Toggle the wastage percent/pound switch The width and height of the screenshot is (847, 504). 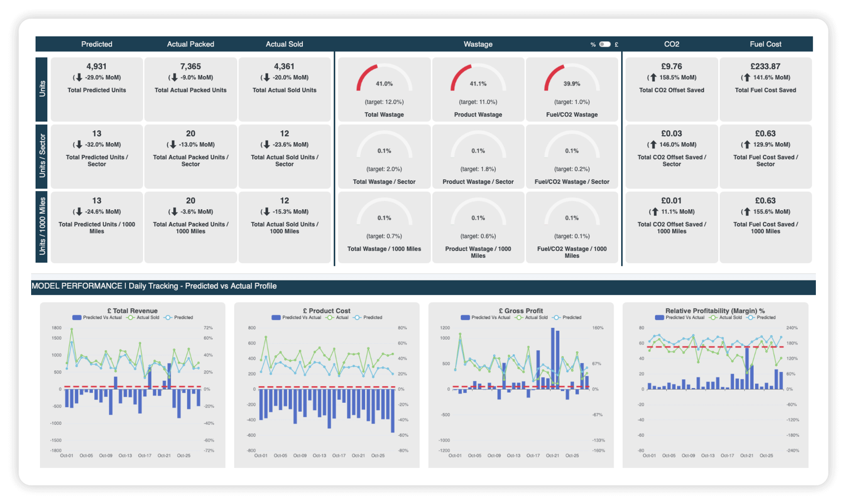coord(605,44)
